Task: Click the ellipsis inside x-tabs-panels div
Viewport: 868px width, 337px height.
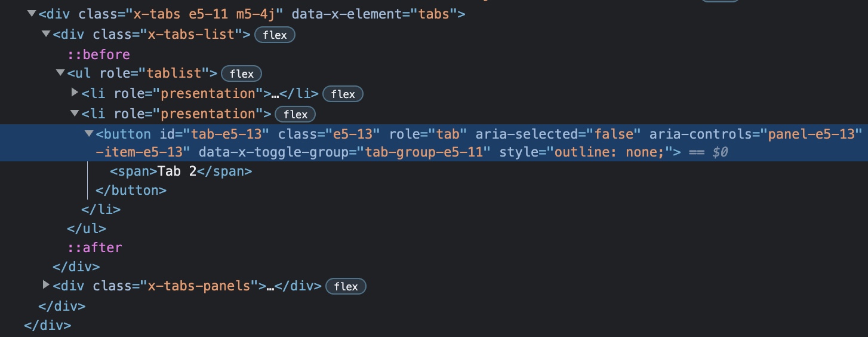Action: [269, 286]
